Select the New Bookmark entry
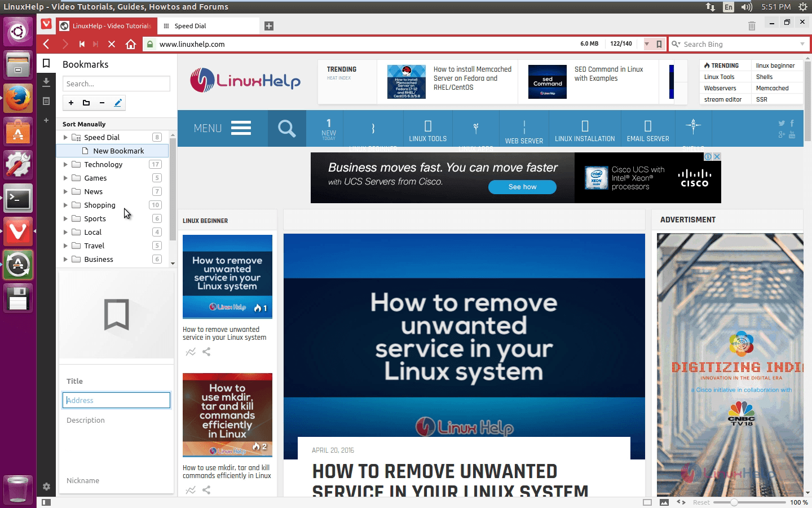 coord(112,151)
